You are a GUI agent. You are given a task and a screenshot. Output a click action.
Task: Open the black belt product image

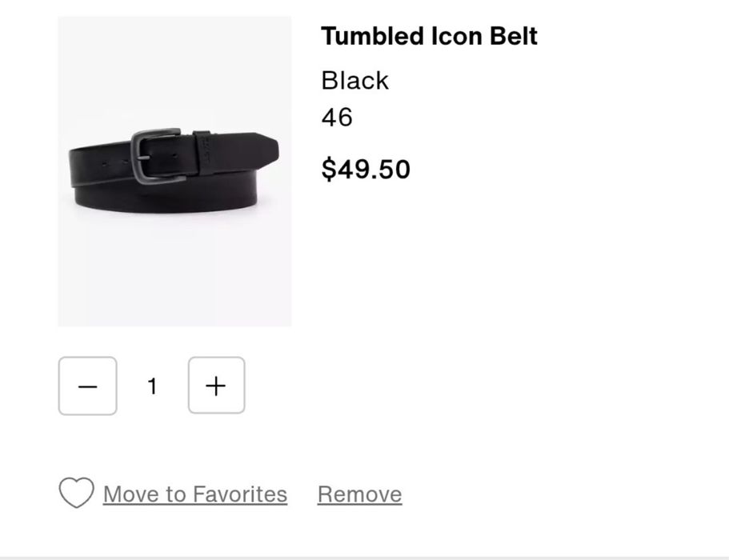174,171
